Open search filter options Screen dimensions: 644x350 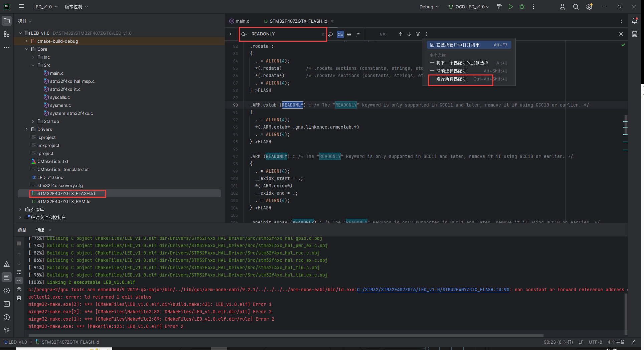coord(418,34)
